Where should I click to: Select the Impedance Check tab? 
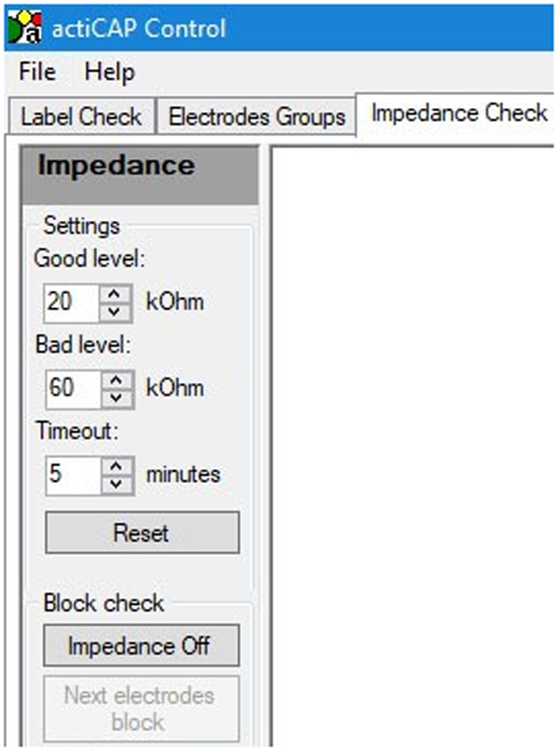pos(458,114)
